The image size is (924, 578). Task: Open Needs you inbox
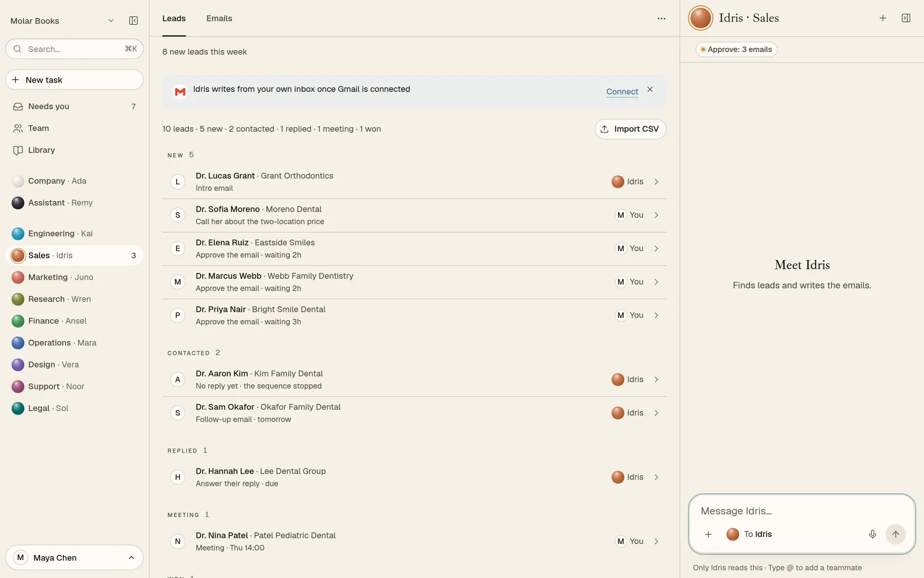(x=74, y=106)
